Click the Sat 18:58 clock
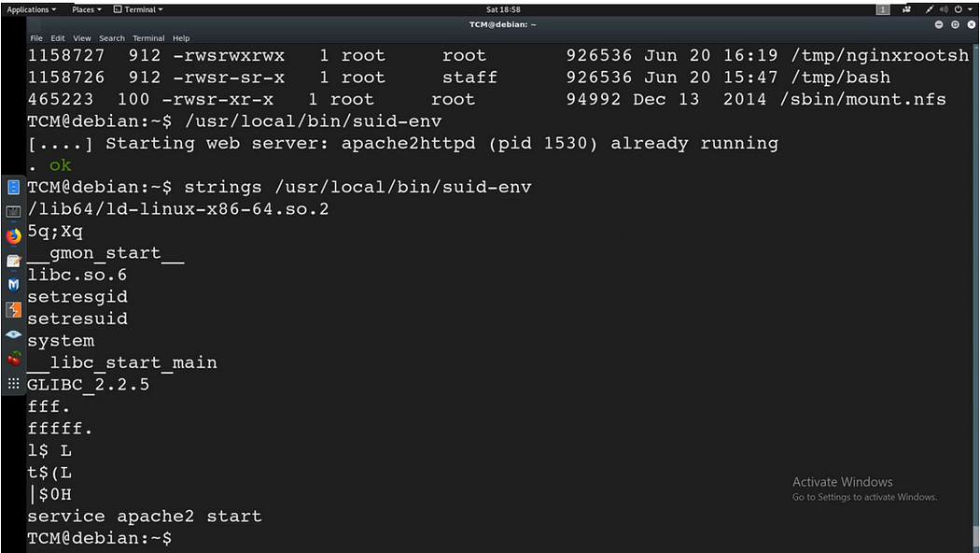 coord(503,9)
